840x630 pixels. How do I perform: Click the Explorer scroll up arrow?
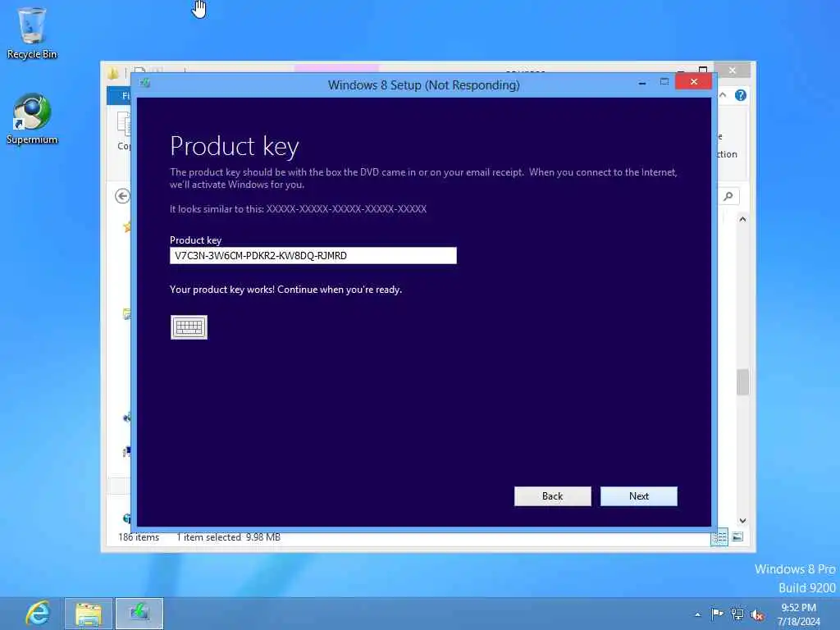pos(742,219)
